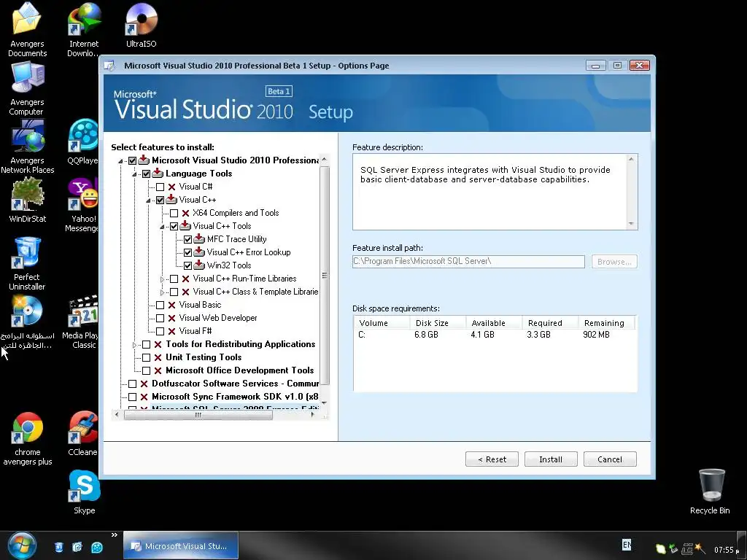The image size is (747, 560).
Task: Click Microsoft Visual Studio taskbar button
Action: 181,545
